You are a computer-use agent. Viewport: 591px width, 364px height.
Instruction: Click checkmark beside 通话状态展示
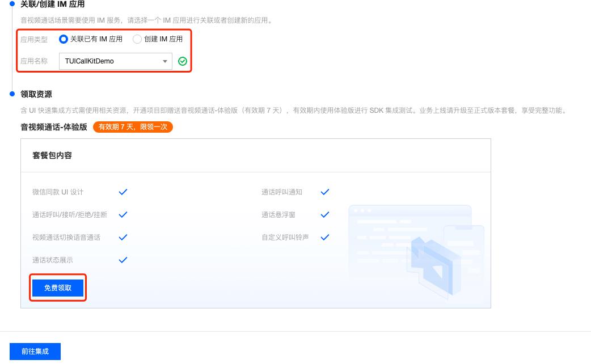pos(123,260)
